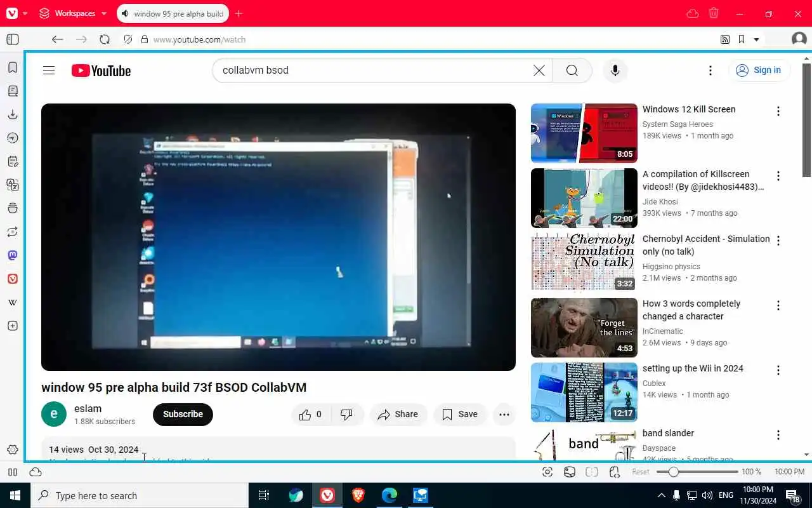The image size is (812, 508).
Task: Bookmark this page
Action: pyautogui.click(x=741, y=39)
